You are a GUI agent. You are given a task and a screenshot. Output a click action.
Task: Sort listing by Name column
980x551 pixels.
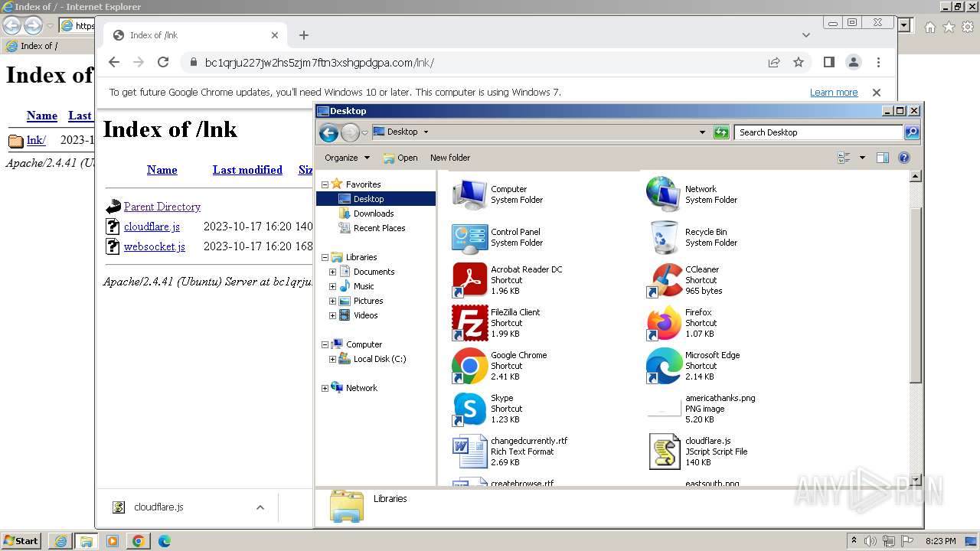pyautogui.click(x=162, y=170)
